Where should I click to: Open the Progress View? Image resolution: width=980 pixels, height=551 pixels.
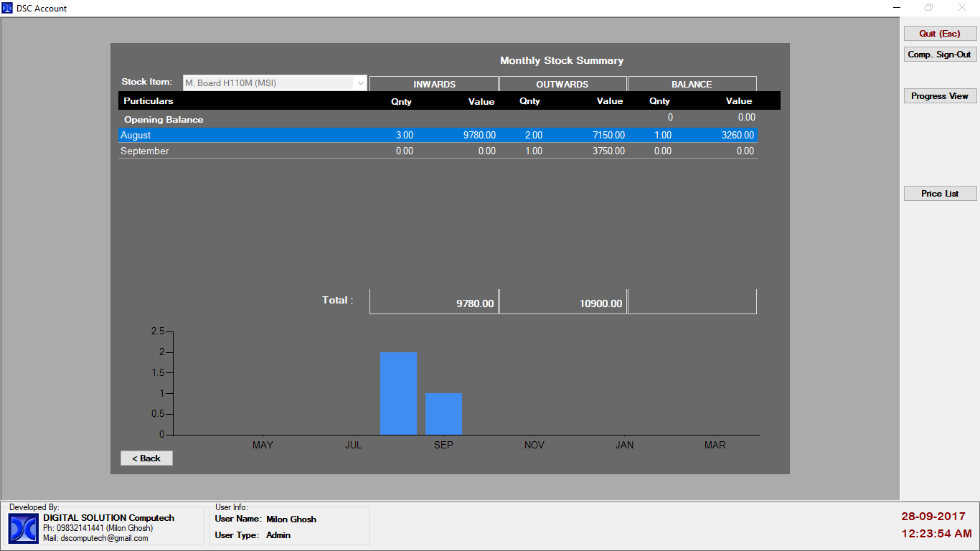tap(939, 96)
